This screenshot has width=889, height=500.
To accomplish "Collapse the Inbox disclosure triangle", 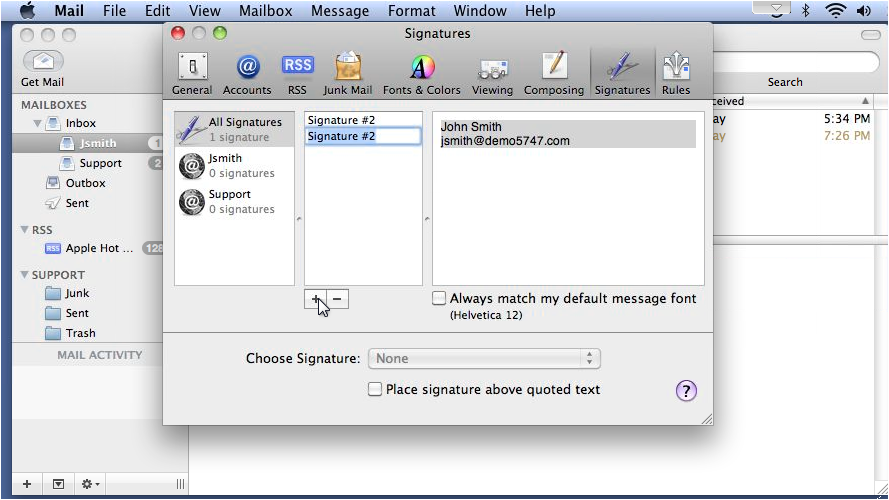I will [x=37, y=123].
